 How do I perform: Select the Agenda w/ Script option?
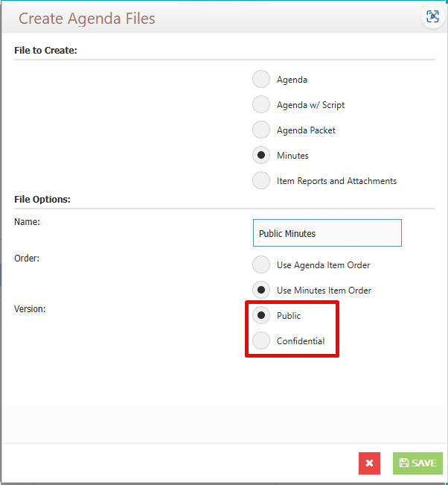tap(261, 104)
